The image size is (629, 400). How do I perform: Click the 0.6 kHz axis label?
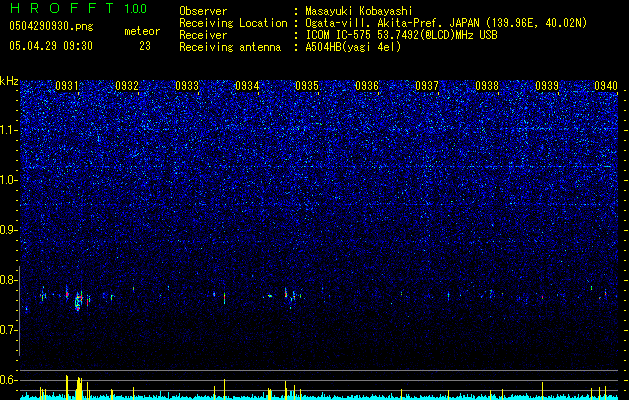9,380
